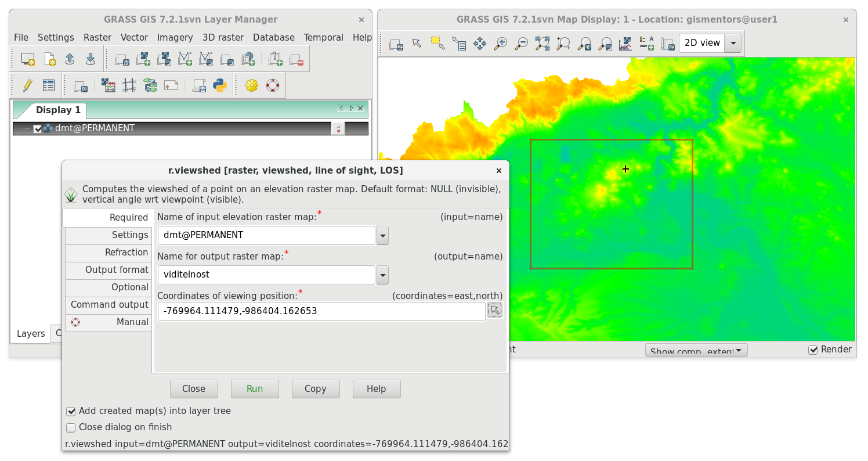868x461 pixels.
Task: Remove selected map layer
Action: (296, 59)
